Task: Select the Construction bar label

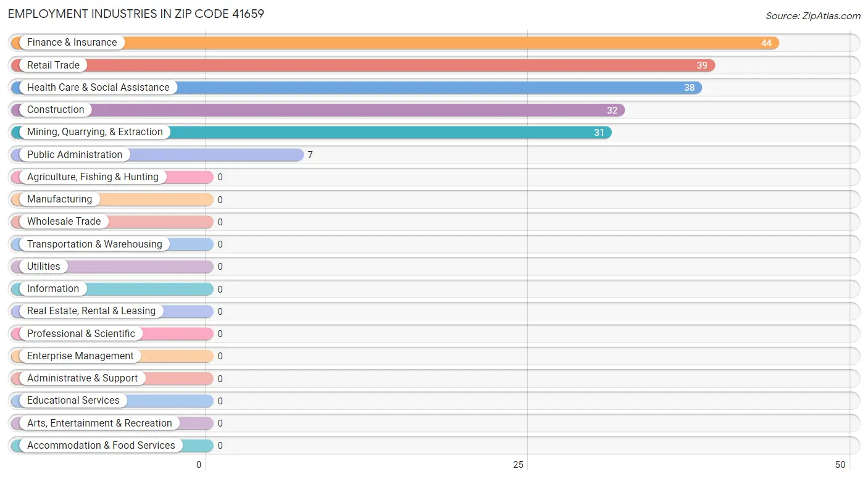Action: (x=56, y=110)
